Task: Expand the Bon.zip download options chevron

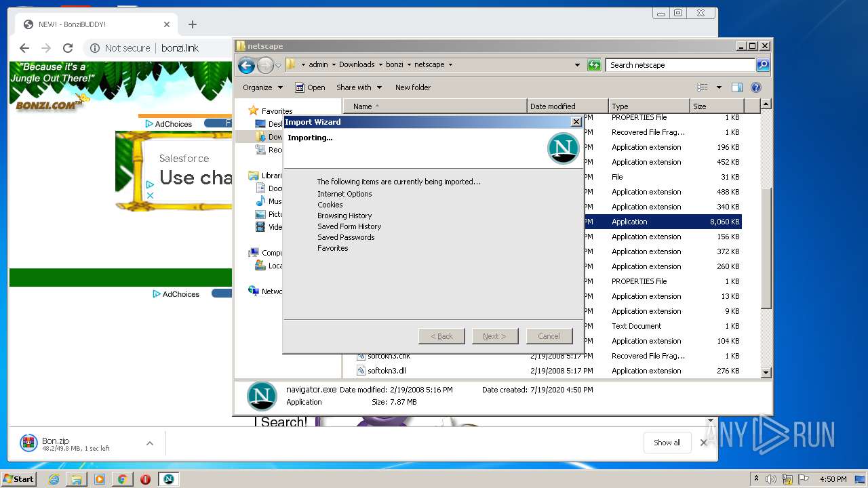Action: point(149,443)
